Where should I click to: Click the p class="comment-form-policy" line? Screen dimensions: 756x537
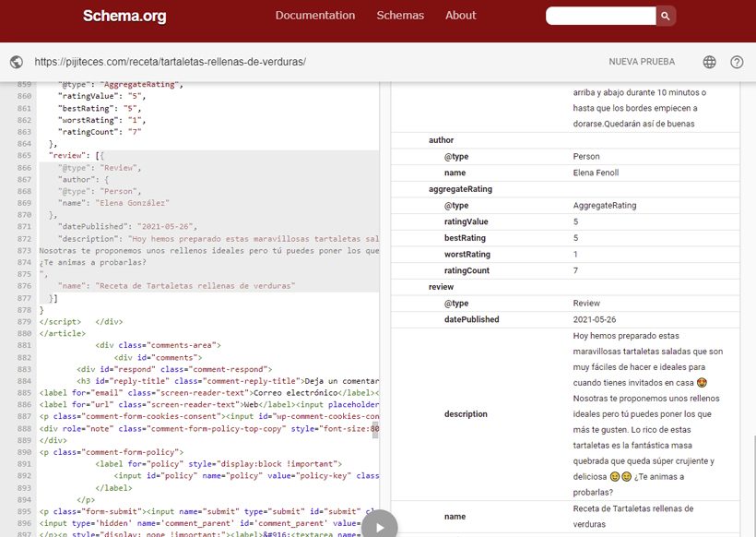coord(112,452)
